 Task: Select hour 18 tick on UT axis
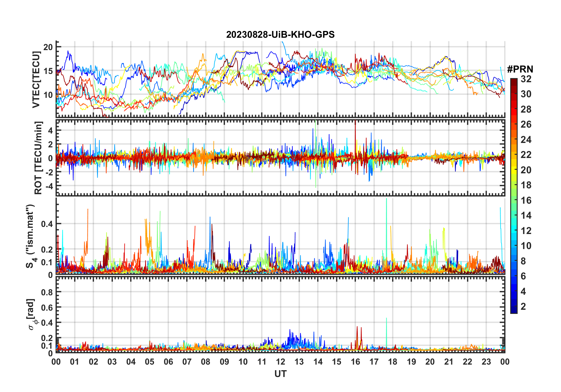tap(393, 362)
